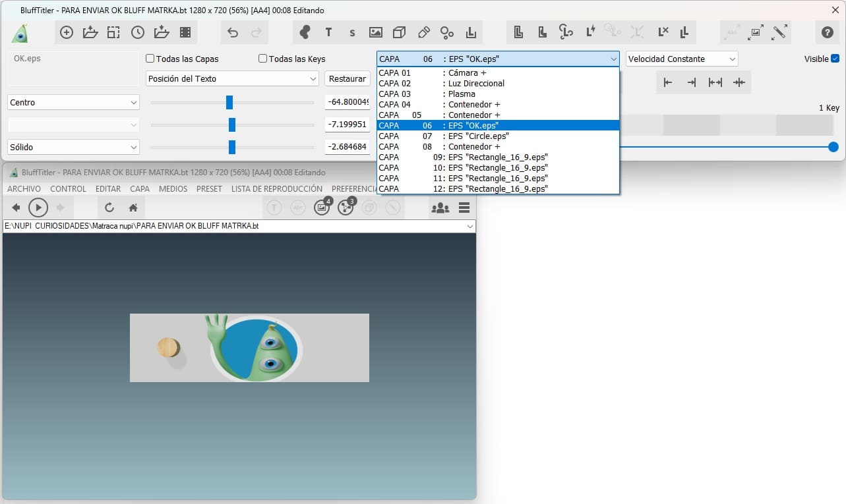Uncheck the Visible checkbox
Viewport: 846px width, 504px height.
click(x=835, y=59)
